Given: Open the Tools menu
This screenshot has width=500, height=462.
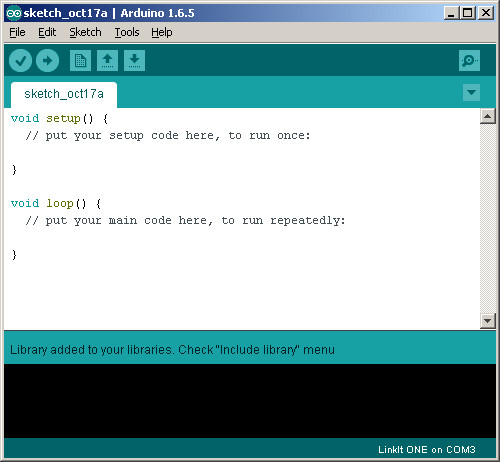Looking at the screenshot, I should 127,32.
